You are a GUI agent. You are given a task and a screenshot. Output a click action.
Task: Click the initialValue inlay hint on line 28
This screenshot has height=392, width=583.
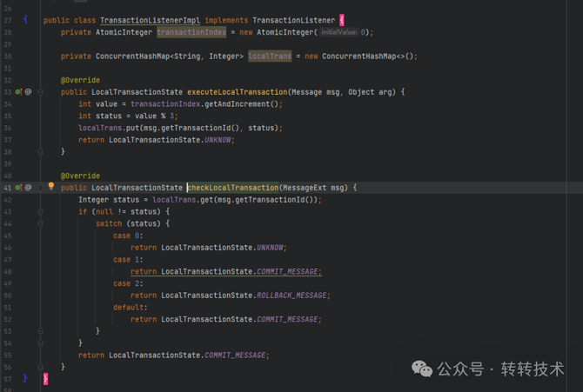click(x=340, y=32)
